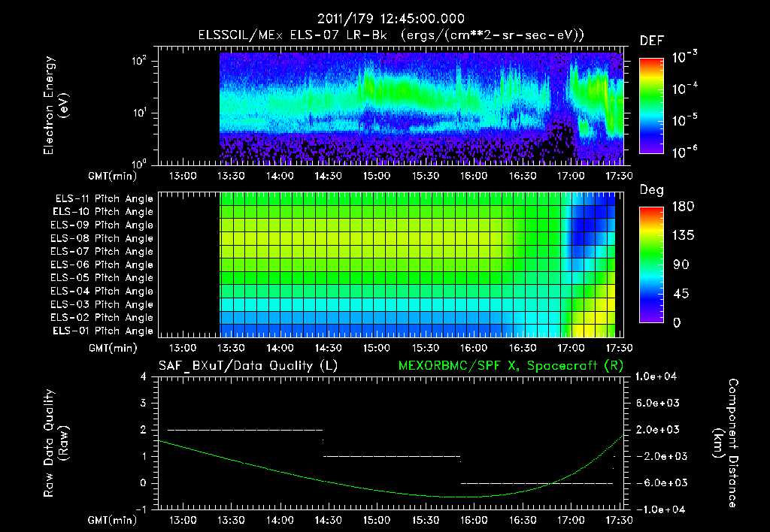Select the ELS-10 Pitch Angle row label

pos(103,212)
